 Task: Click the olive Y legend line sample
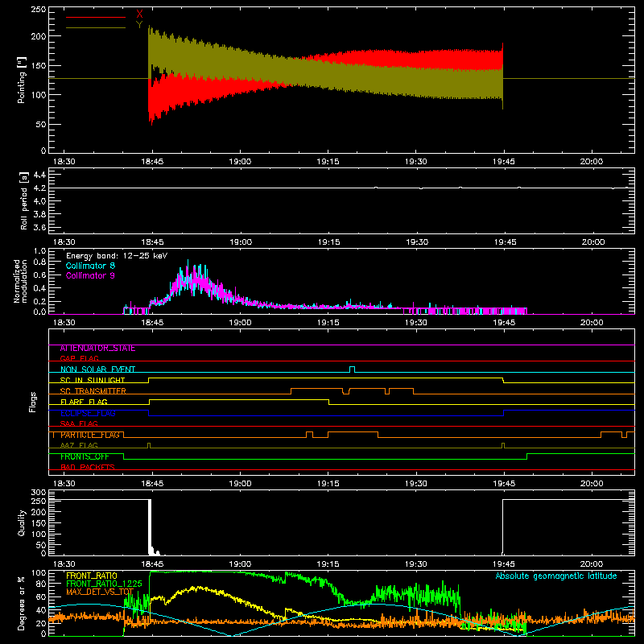(96, 27)
